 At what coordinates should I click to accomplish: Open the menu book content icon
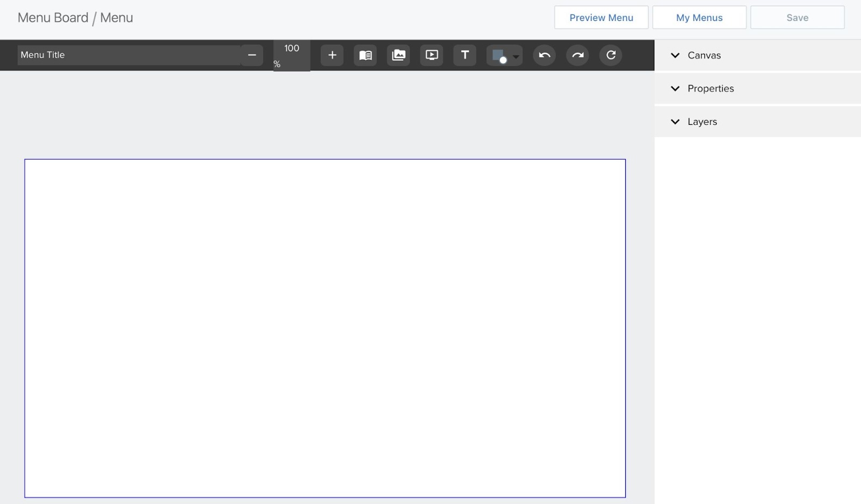pos(365,55)
